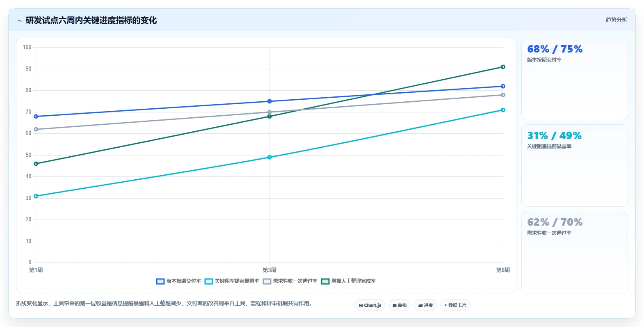
Task: Click the summary text starting with 折线变化显示
Action: (x=164, y=304)
